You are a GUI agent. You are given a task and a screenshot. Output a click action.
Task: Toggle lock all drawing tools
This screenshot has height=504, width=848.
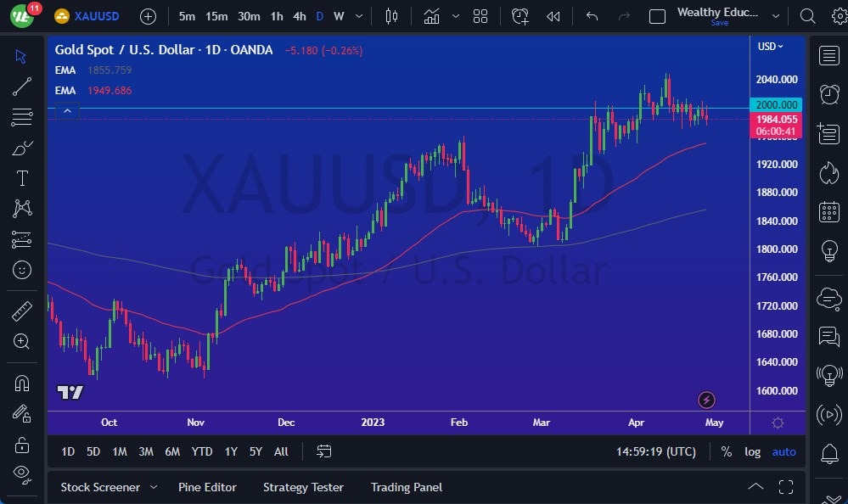pos(21,445)
